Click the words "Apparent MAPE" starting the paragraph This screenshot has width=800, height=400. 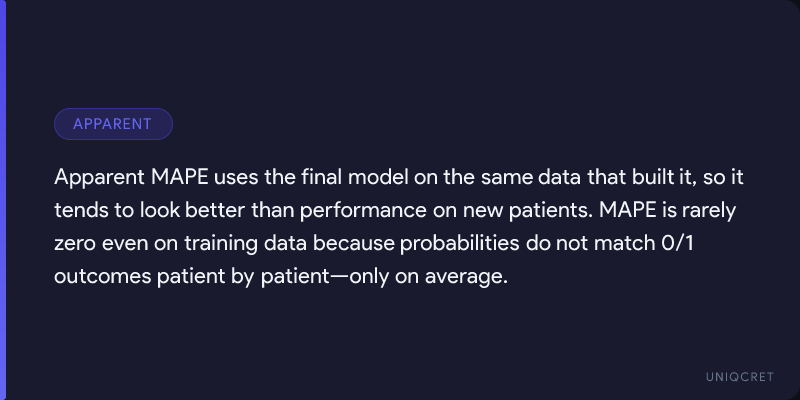pyautogui.click(x=119, y=177)
